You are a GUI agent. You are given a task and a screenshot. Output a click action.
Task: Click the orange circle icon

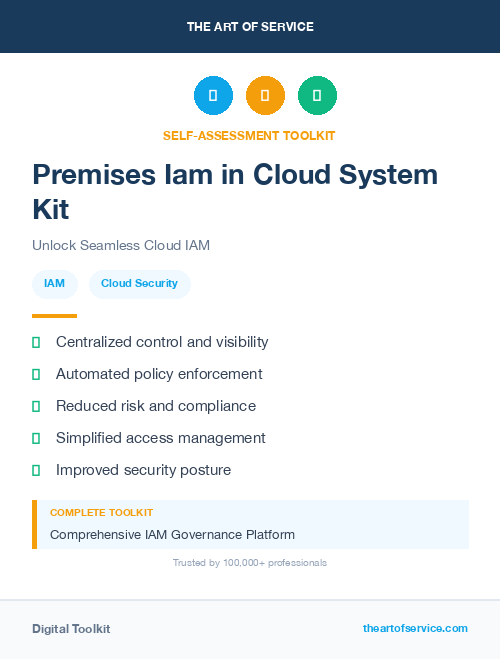tap(266, 95)
